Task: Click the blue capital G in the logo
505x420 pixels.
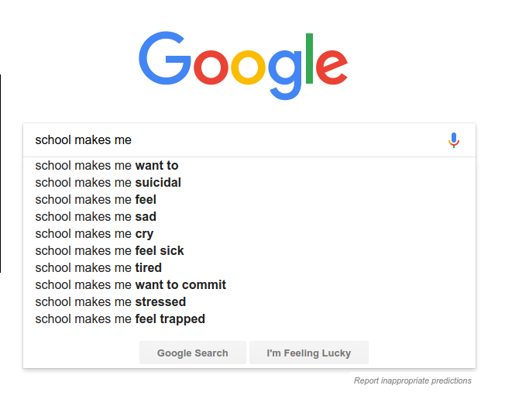Action: click(165, 59)
